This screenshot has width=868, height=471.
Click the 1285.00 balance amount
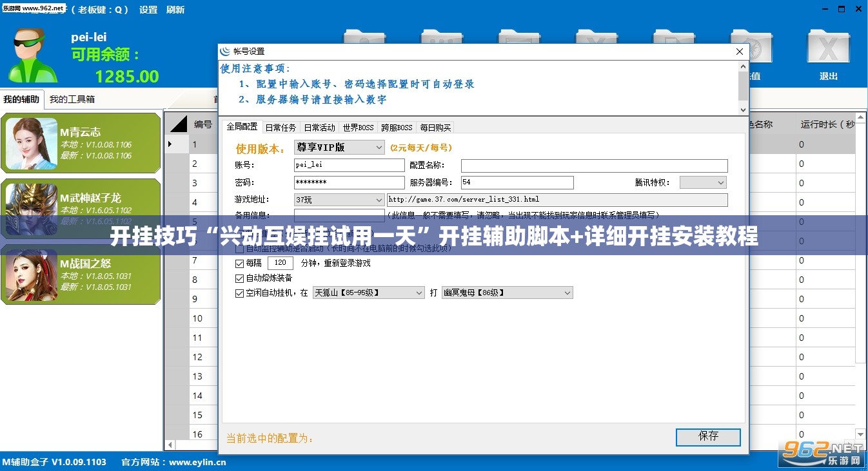(x=126, y=77)
